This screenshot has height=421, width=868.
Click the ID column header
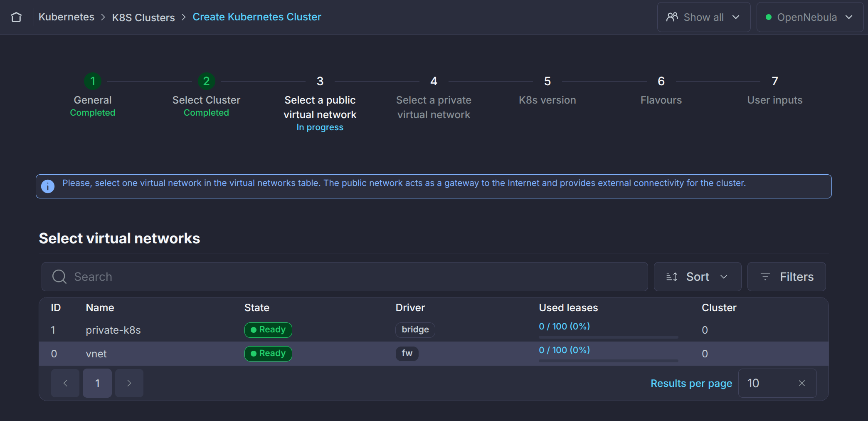click(x=56, y=307)
